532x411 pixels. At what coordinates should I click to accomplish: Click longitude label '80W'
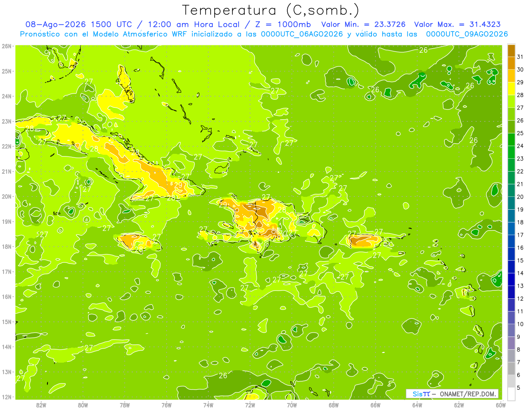(x=83, y=405)
